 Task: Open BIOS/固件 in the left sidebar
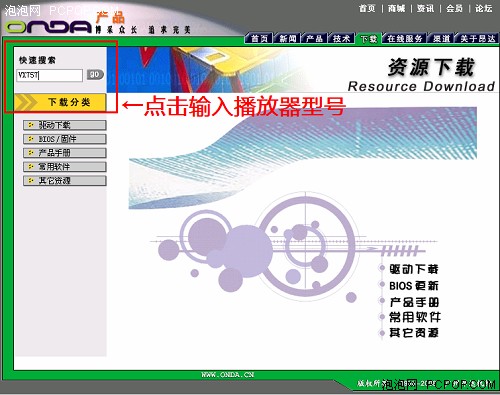[x=65, y=139]
